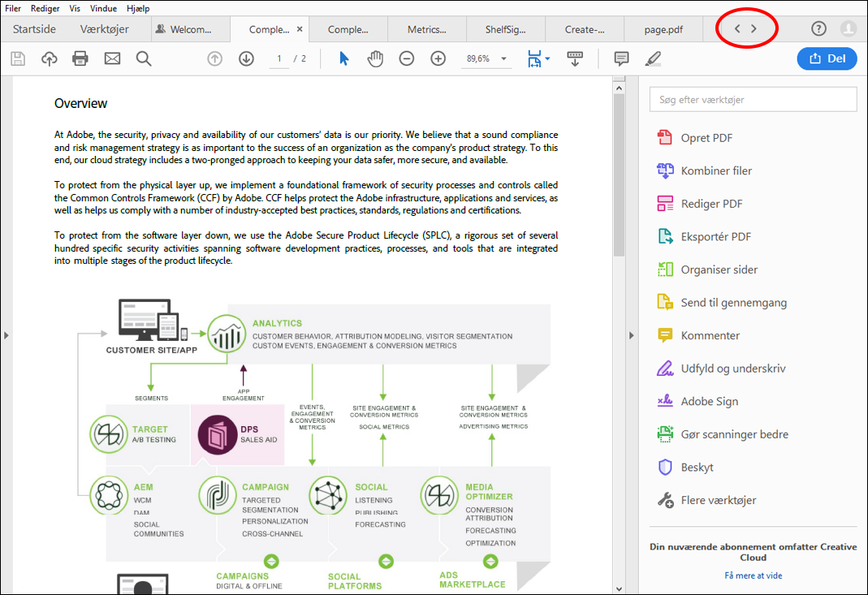
Task: Open the Kombiner filer tool
Action: pos(704,171)
